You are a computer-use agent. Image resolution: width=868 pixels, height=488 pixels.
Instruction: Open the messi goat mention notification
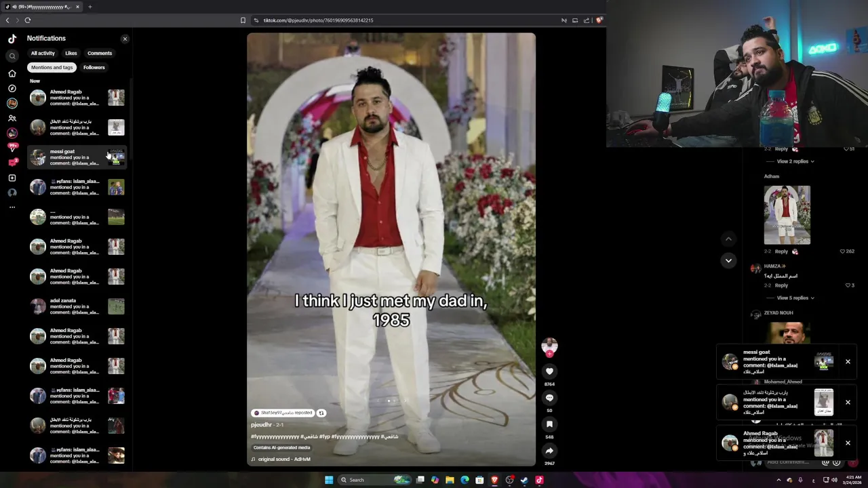click(77, 157)
